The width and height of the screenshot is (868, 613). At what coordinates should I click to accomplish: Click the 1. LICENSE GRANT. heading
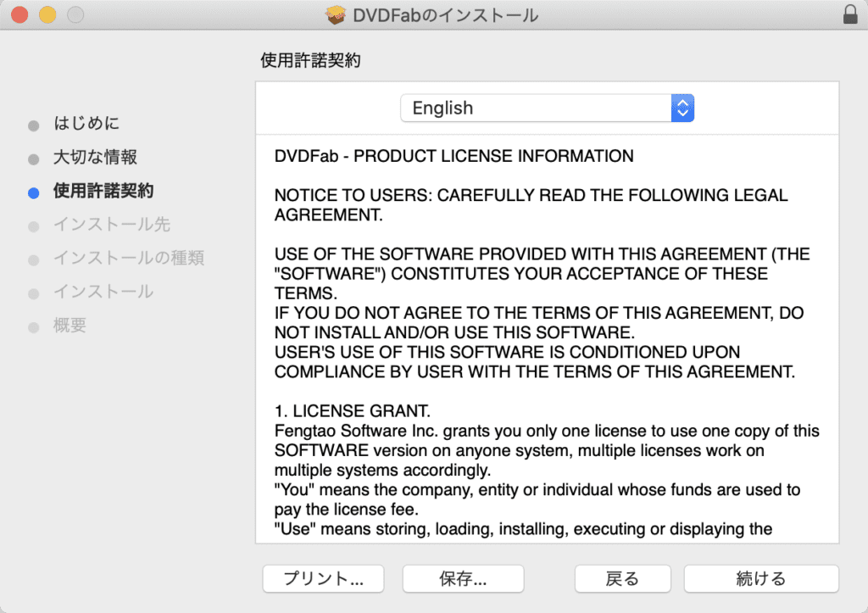coord(353,411)
